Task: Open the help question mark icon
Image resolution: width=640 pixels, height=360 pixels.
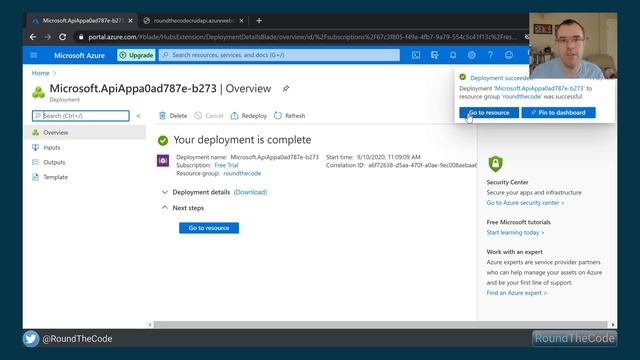Action: (x=490, y=55)
